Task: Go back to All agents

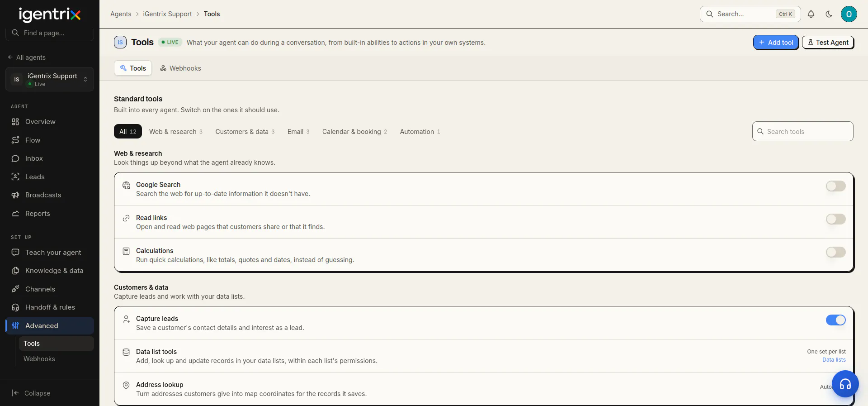Action: (x=27, y=57)
